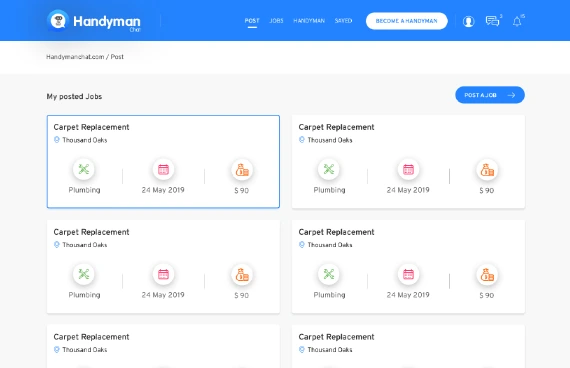The height and width of the screenshot is (368, 570).
Task: Click money bag icon in top-right card
Action: pyautogui.click(x=487, y=169)
